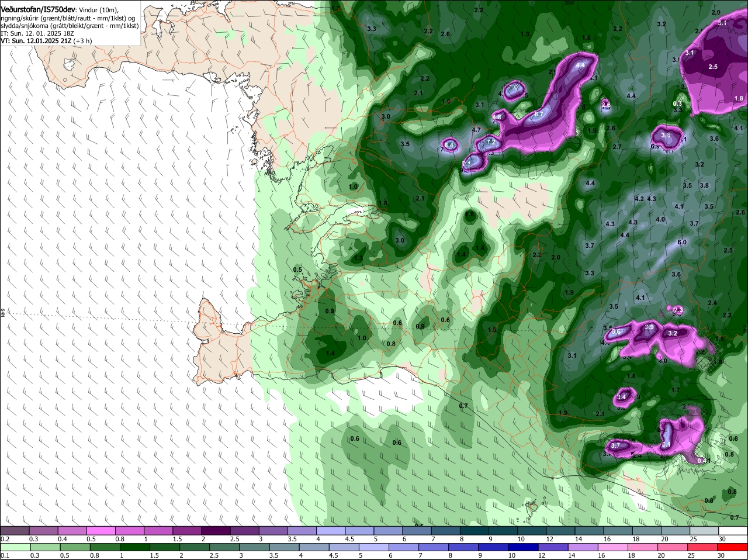Click the bright pink 0.5 swatch in upper legend row

point(101,530)
